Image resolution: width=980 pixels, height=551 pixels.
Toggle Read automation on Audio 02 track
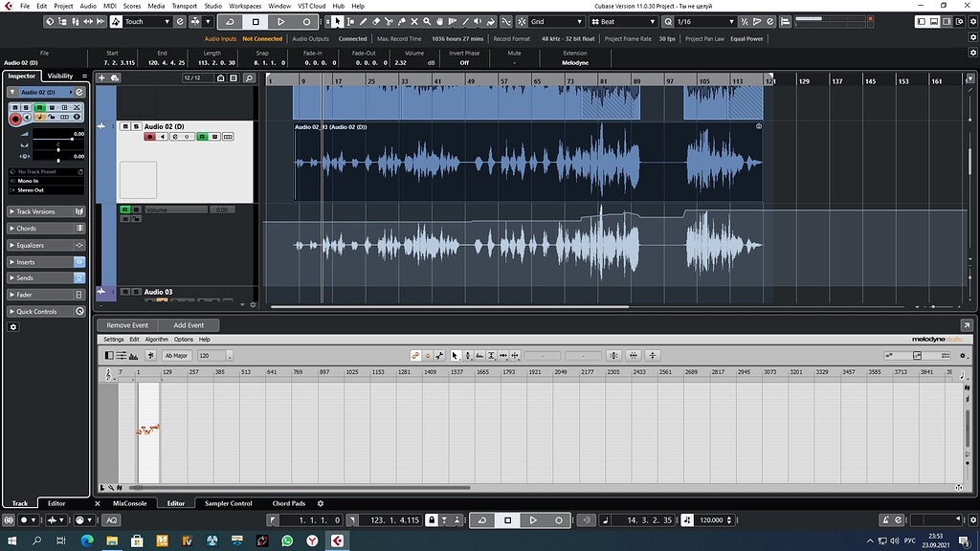click(203, 137)
